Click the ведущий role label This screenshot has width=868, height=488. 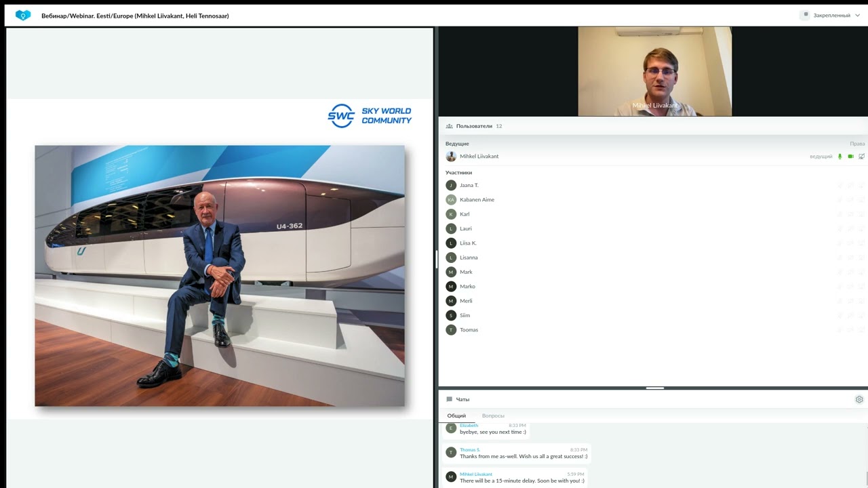pyautogui.click(x=821, y=157)
